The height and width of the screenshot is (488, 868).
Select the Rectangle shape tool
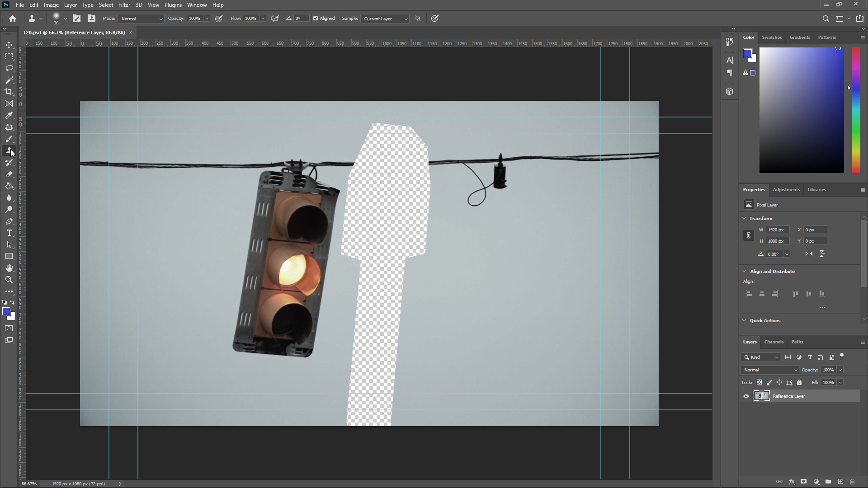click(x=9, y=256)
